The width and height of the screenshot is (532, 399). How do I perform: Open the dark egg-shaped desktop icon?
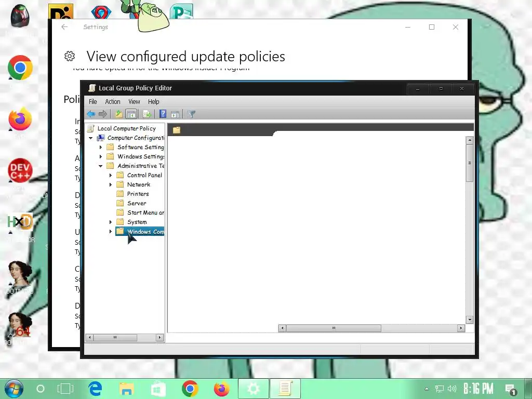[x=20, y=16]
